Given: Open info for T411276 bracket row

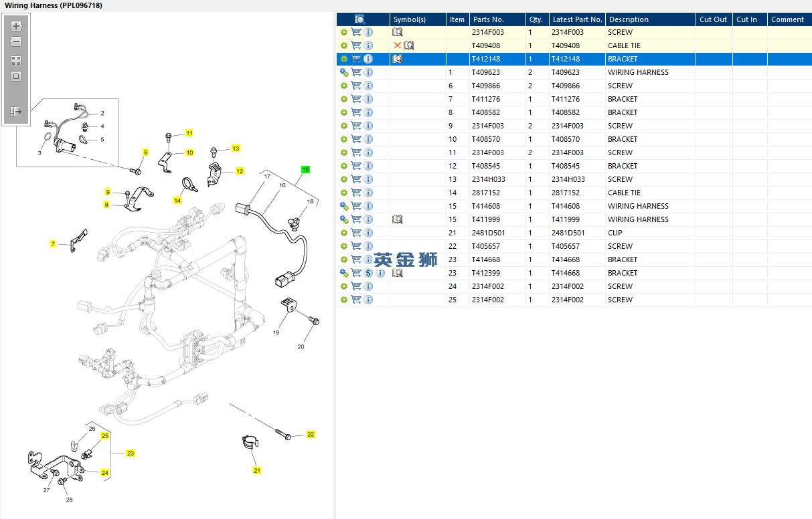Looking at the screenshot, I should tap(368, 99).
